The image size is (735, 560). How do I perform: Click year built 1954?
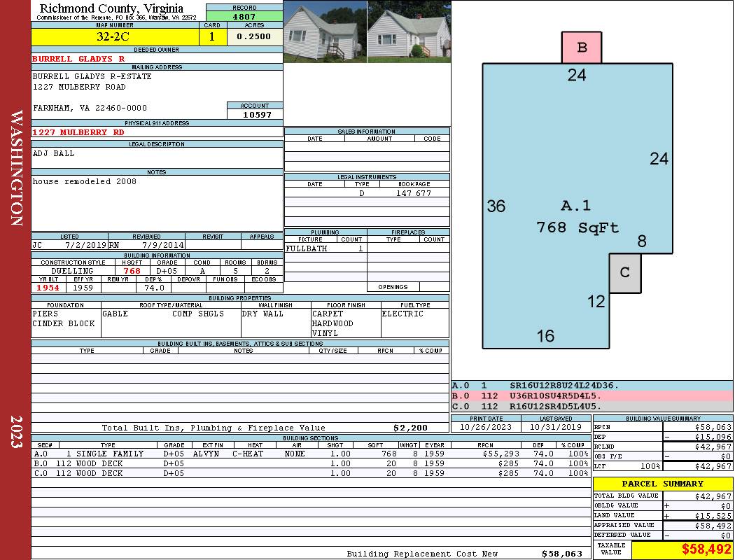(48, 288)
